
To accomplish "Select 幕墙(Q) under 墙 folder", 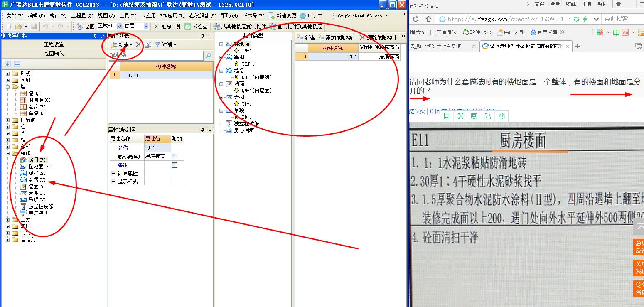I will pos(33,113).
